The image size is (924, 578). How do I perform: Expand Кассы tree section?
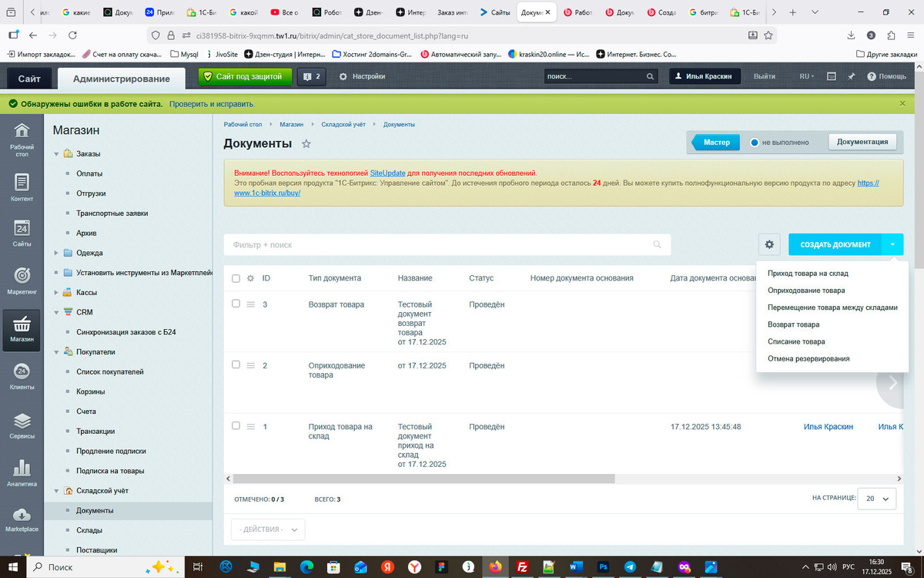[56, 292]
